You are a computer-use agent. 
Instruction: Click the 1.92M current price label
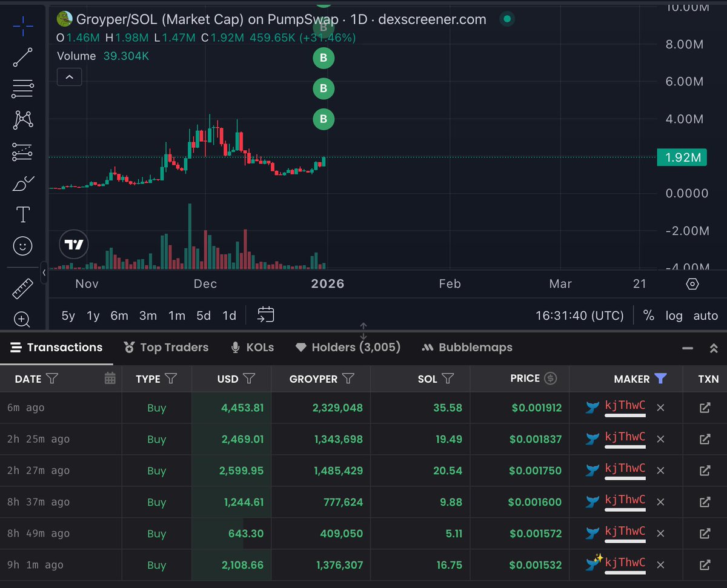683,157
